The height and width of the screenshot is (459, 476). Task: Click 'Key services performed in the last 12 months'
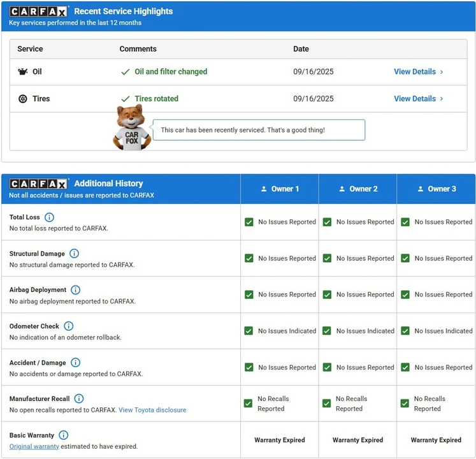click(x=75, y=23)
